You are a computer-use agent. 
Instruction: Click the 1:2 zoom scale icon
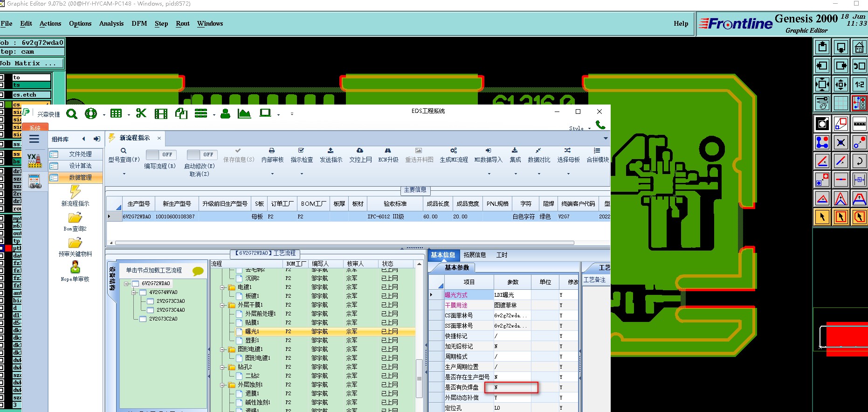[859, 84]
